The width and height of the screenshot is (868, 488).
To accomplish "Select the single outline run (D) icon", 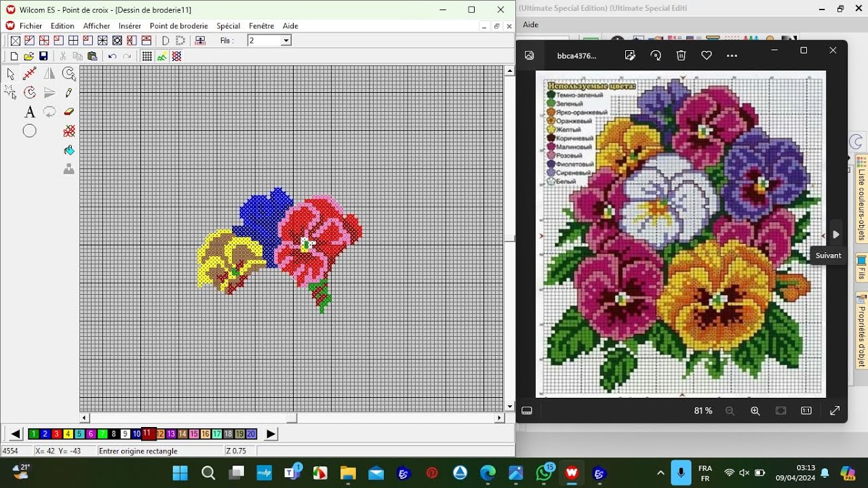I will 165,41.
